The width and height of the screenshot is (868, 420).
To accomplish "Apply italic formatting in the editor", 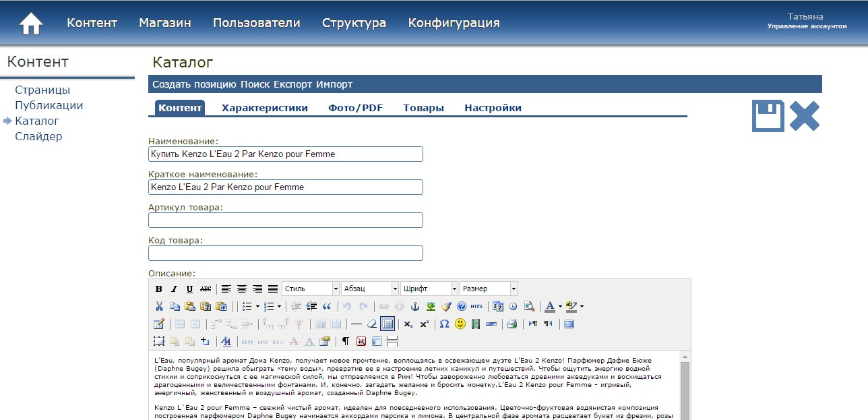I will click(174, 289).
